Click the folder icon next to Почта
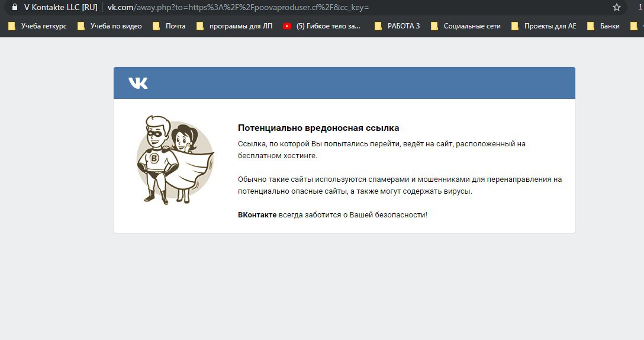The height and width of the screenshot is (340, 644). pos(156,26)
